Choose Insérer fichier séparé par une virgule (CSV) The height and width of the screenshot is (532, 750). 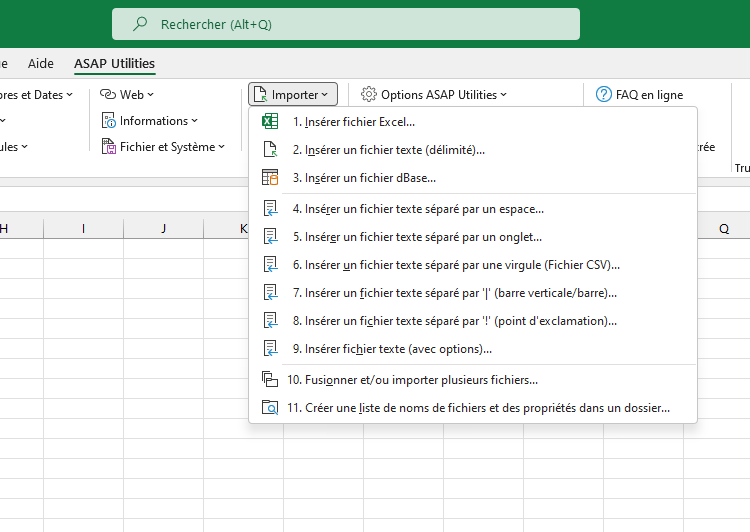click(473, 265)
